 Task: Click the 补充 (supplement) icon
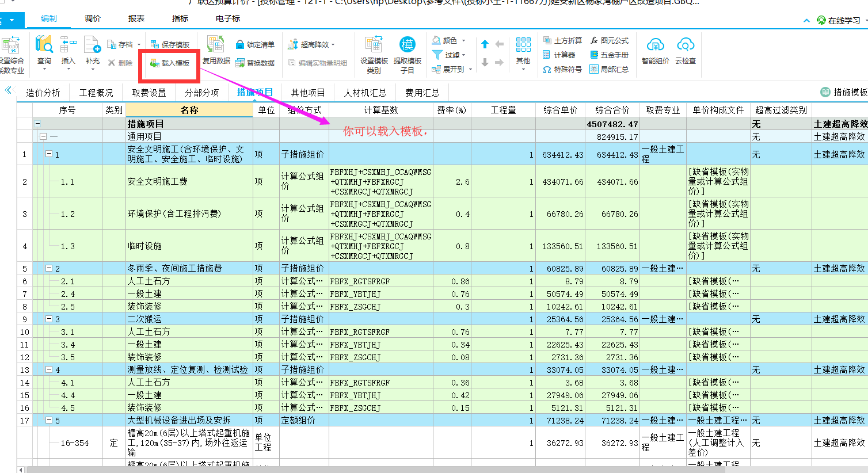coord(92,45)
